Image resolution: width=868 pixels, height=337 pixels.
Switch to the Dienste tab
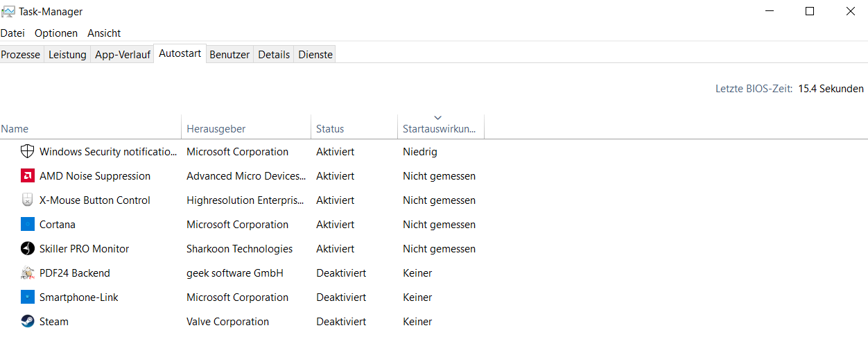tap(315, 55)
